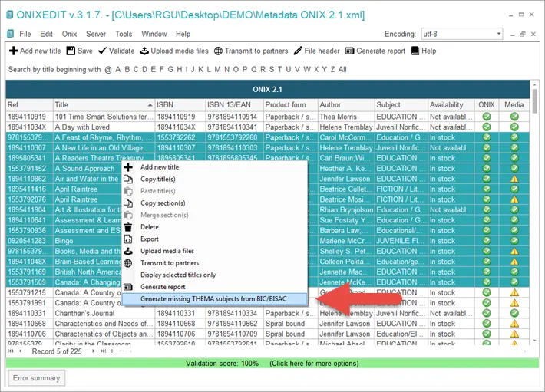Open the Server menu
This screenshot has height=392, width=545.
pos(96,34)
